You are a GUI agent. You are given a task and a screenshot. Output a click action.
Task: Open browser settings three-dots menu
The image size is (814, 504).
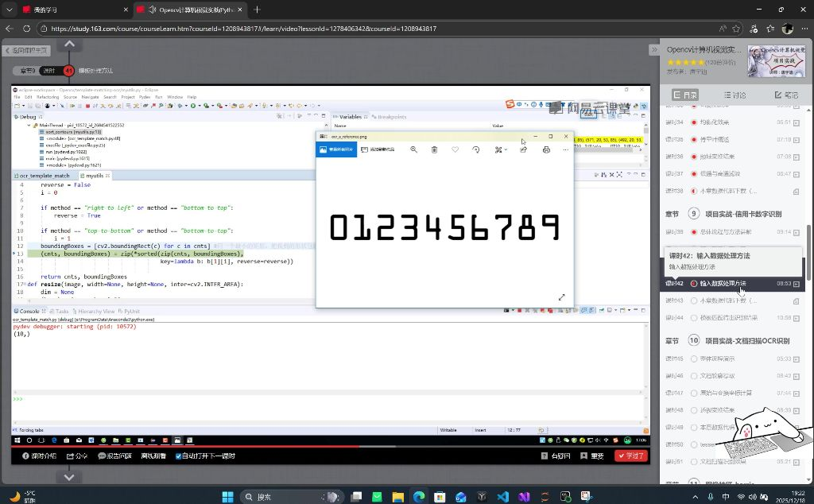804,29
